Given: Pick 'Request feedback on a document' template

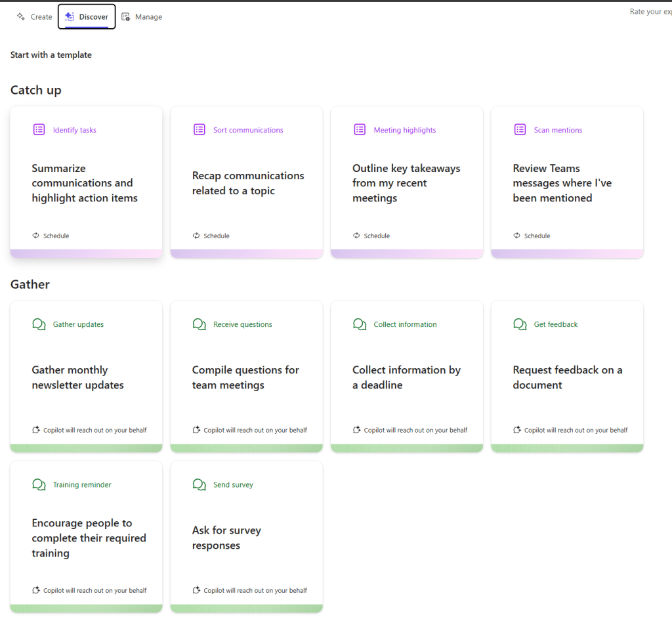Looking at the screenshot, I should click(x=567, y=377).
